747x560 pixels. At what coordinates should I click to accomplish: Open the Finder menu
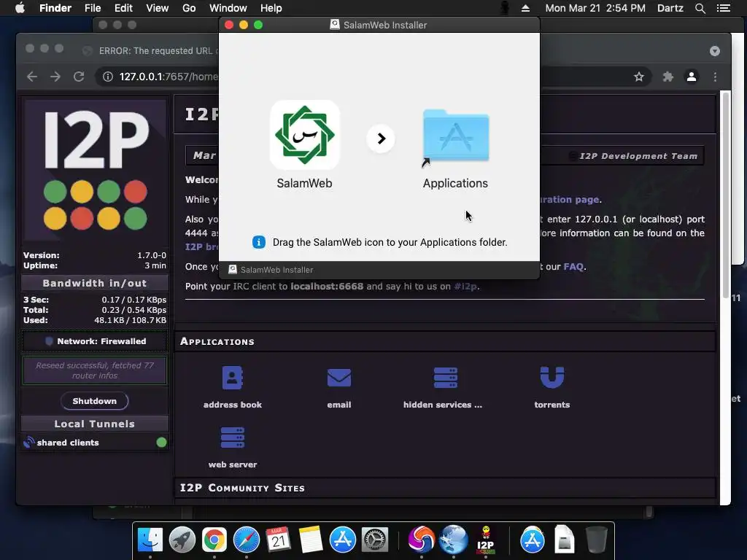point(55,8)
